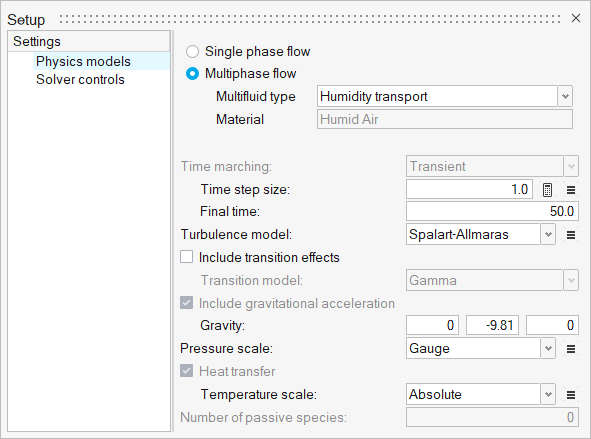Screen dimensions: 591x439
Task: Expand the Temperature scale dropdown
Action: click(x=548, y=394)
